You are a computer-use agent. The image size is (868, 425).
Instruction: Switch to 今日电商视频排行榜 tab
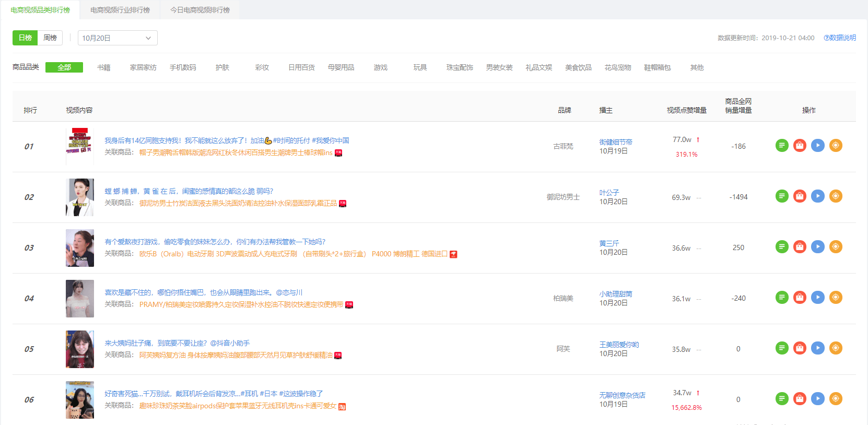tap(200, 10)
